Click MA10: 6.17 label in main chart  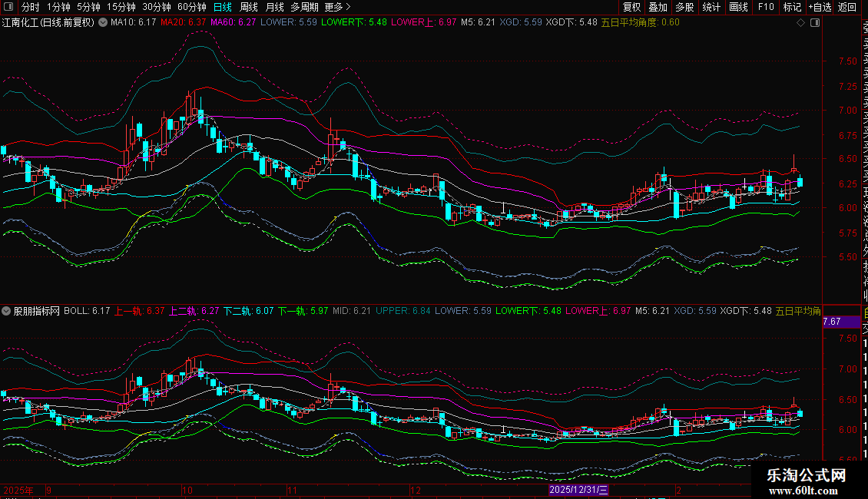tap(133, 23)
